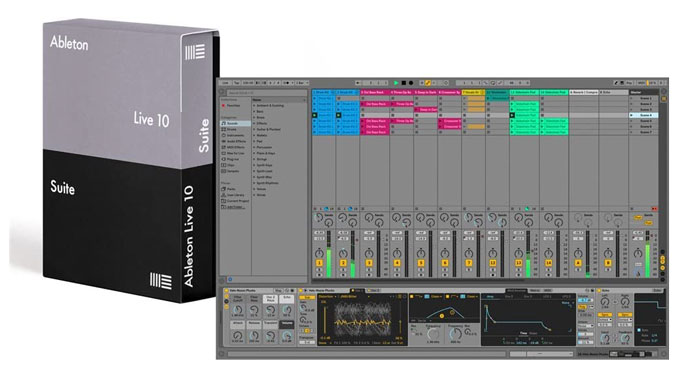Toggle track 1 yellow activator button

[319, 263]
